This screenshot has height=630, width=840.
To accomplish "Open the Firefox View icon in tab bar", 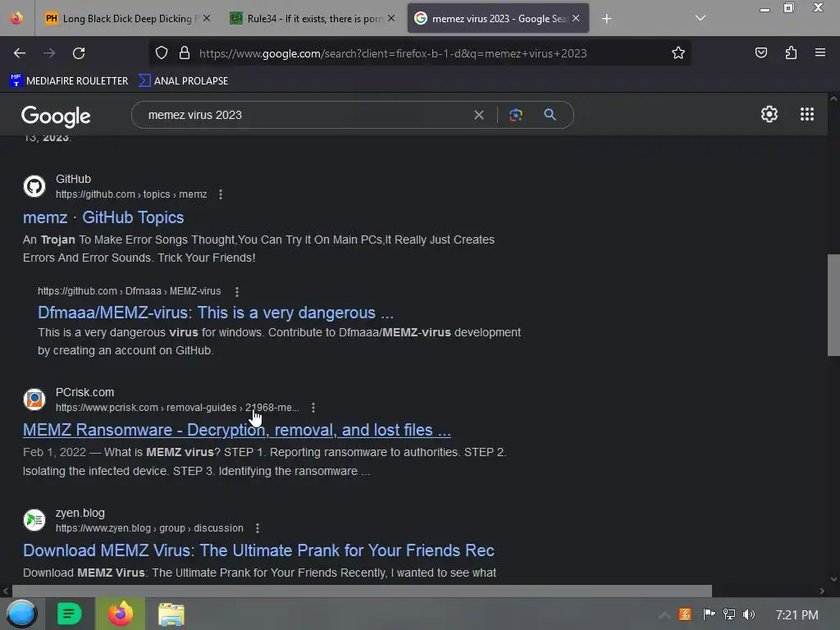I will click(16, 18).
